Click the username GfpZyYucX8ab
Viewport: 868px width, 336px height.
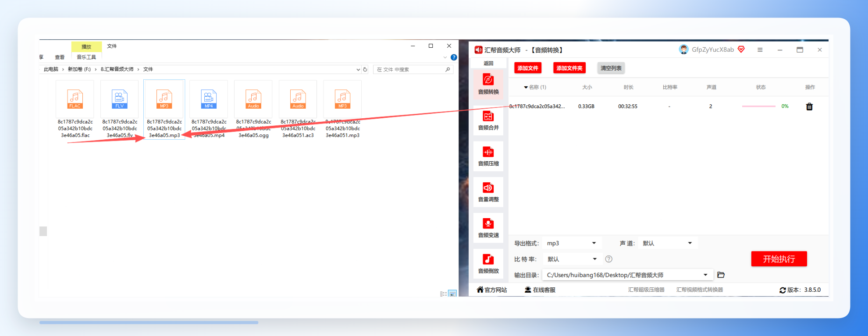pos(713,50)
